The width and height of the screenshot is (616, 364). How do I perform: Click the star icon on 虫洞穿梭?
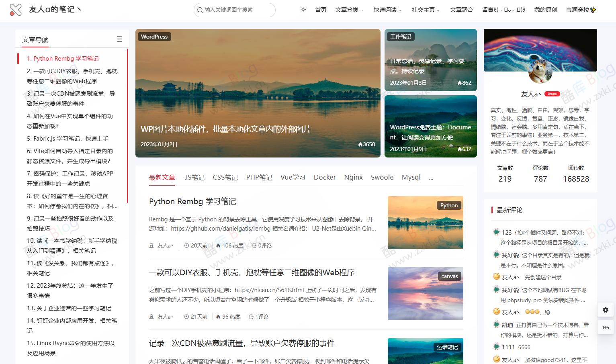tap(593, 10)
